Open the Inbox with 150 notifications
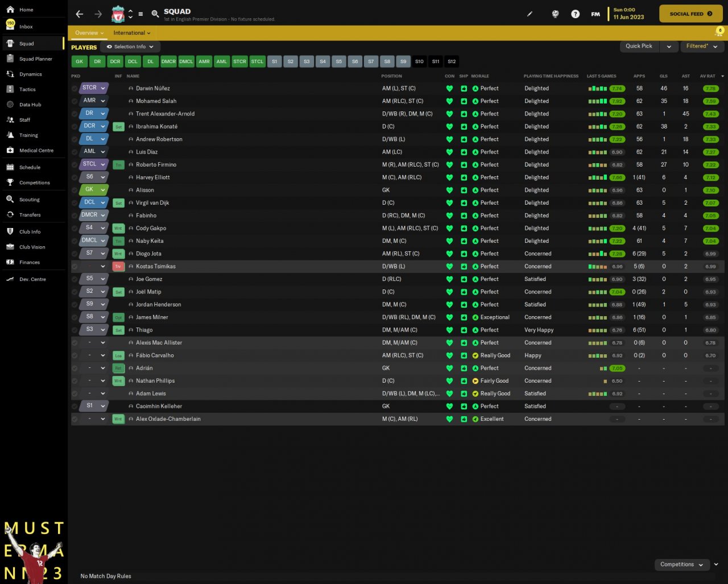 10,25
